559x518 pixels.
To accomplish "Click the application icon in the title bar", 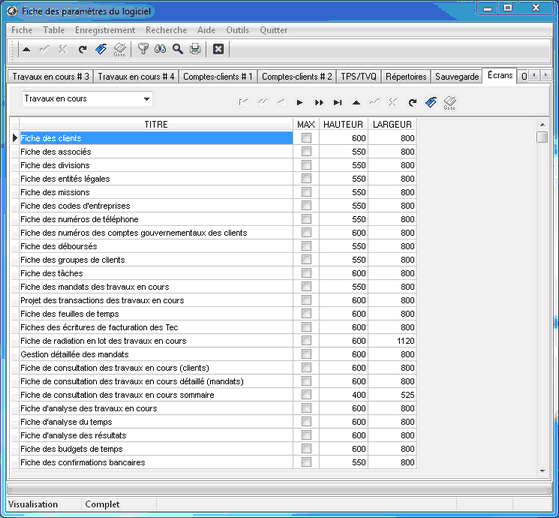I will (12, 11).
